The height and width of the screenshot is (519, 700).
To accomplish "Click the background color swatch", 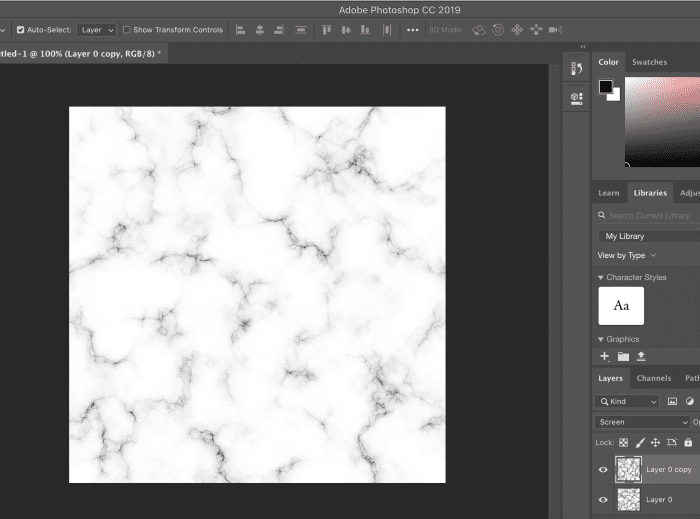I will (615, 96).
